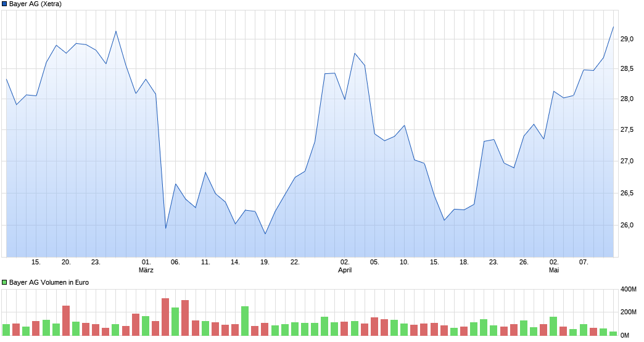Viewport: 644px width, 342px height.
Task: Click the 400M volume axis label
Action: [629, 289]
